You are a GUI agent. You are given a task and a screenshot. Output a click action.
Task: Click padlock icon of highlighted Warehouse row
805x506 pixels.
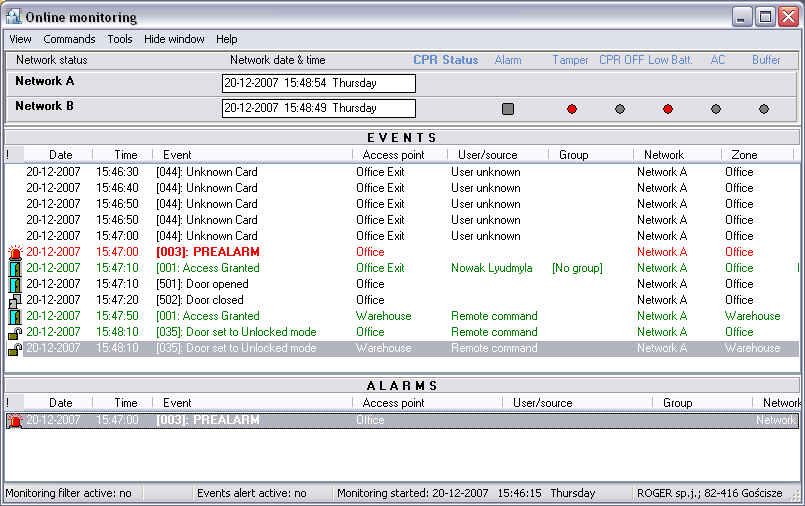coord(14,348)
